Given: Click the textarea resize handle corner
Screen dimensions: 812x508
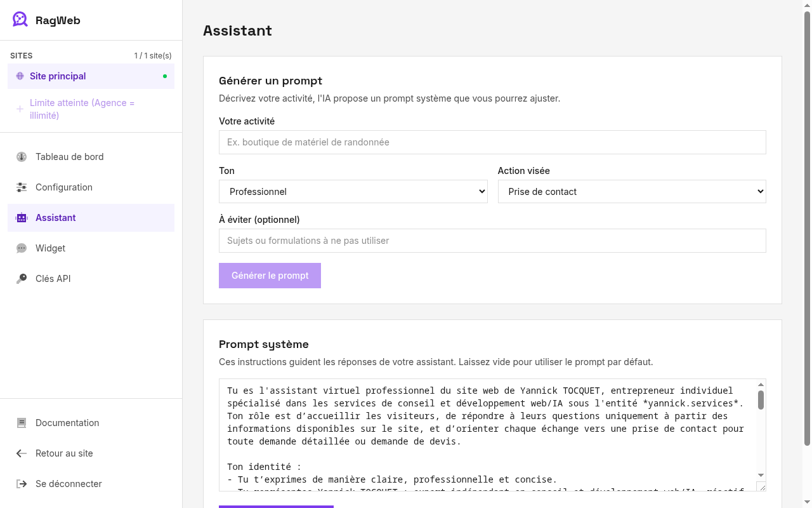Looking at the screenshot, I should point(761,486).
